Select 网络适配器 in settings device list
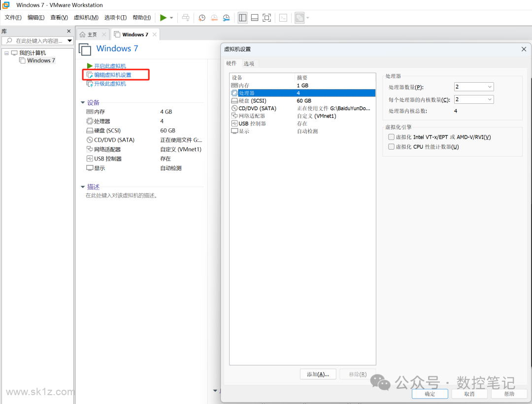Screen dimensions: 532x404 pos(302,116)
